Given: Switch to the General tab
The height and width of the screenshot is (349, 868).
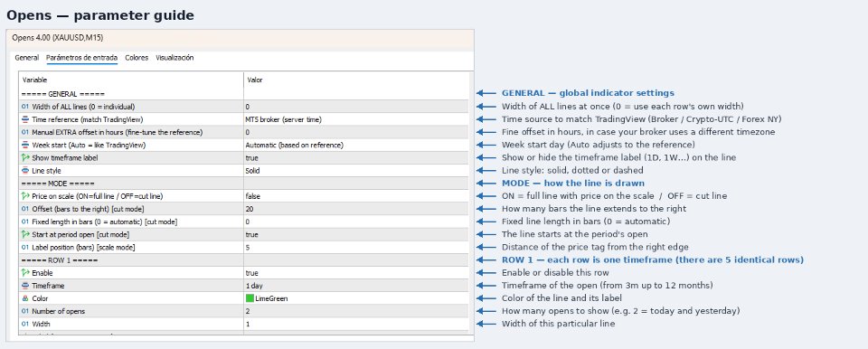Looking at the screenshot, I should point(26,58).
